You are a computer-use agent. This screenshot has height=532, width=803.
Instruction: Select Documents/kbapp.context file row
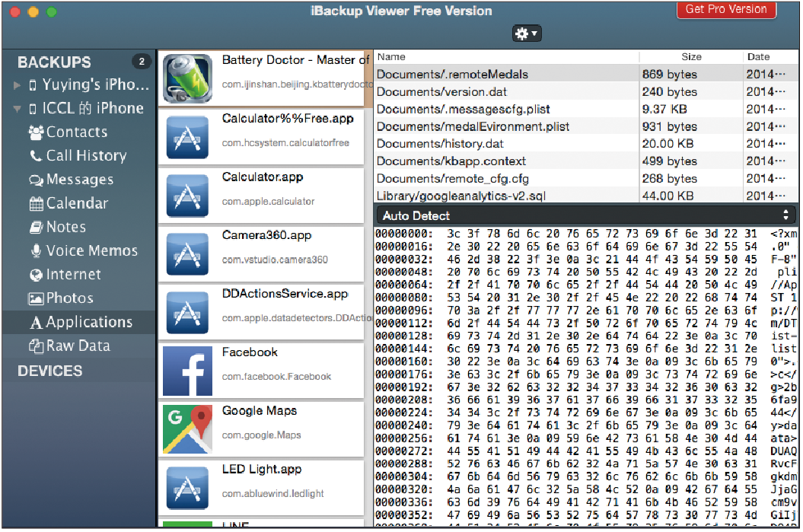[x=586, y=161]
